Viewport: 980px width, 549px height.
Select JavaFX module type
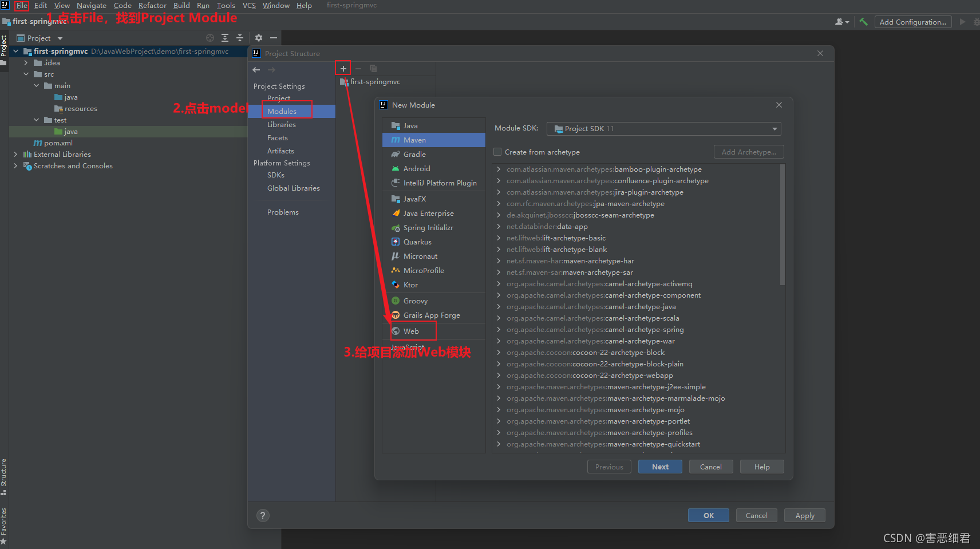point(434,199)
